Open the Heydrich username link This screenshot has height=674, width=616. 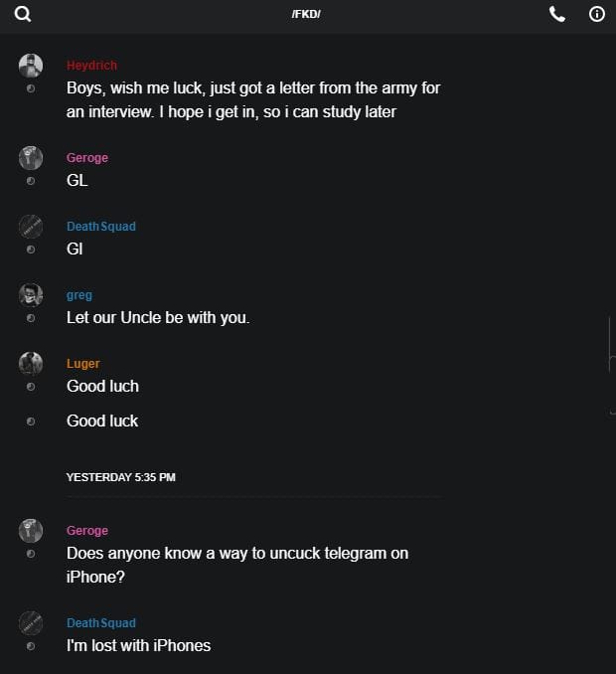point(91,66)
